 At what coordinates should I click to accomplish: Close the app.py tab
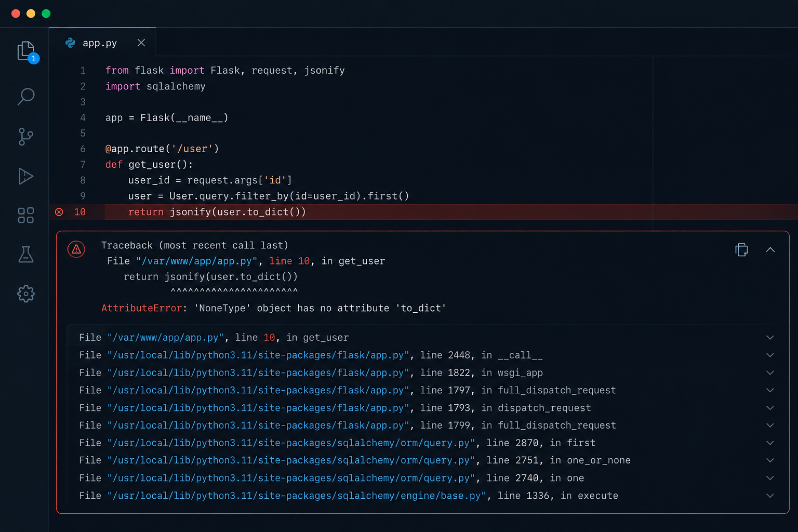pos(141,43)
